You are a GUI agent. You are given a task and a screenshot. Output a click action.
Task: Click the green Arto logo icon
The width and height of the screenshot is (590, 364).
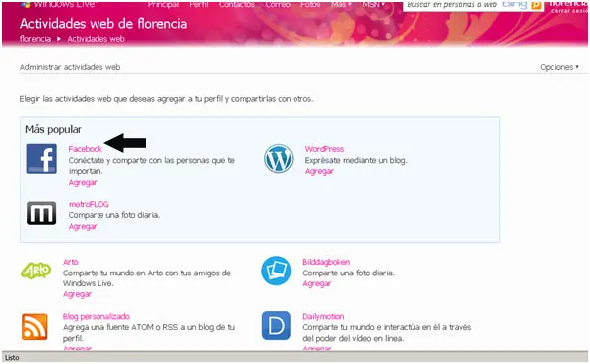(x=36, y=271)
